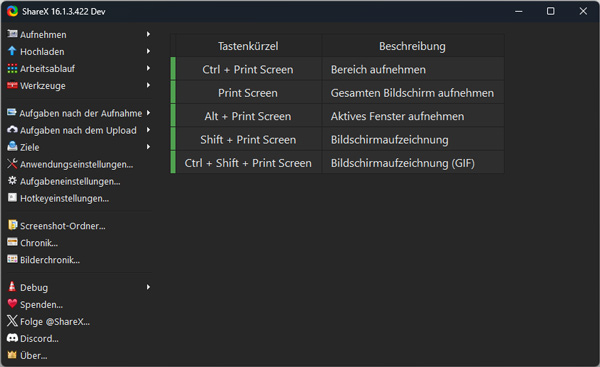The image size is (600, 367).
Task: Click the Chronik history icon
Action: tap(12, 242)
